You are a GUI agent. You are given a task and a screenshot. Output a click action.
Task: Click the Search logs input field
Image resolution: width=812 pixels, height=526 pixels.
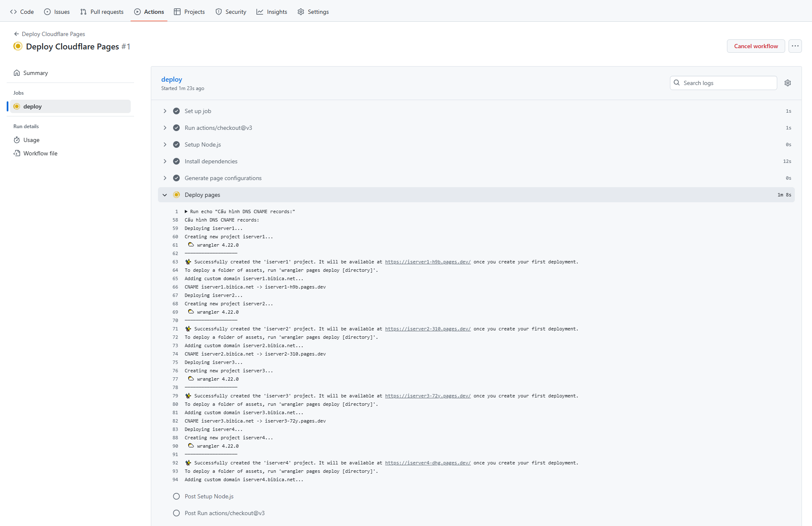coord(724,83)
